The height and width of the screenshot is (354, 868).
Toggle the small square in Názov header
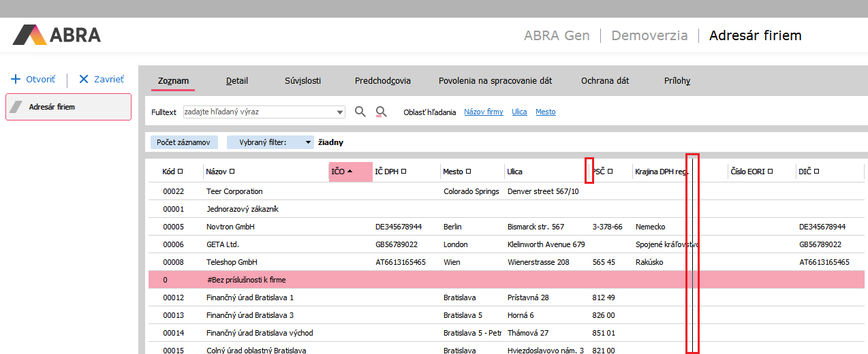(x=232, y=172)
